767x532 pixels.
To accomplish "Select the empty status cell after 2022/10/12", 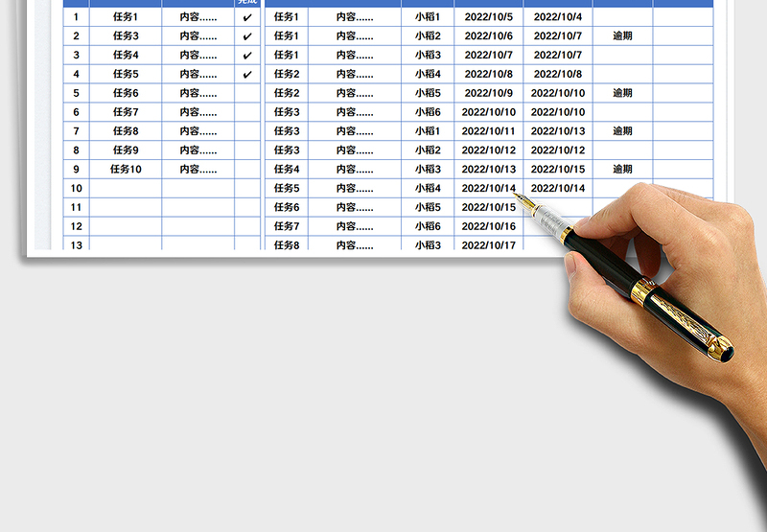I will click(x=622, y=150).
